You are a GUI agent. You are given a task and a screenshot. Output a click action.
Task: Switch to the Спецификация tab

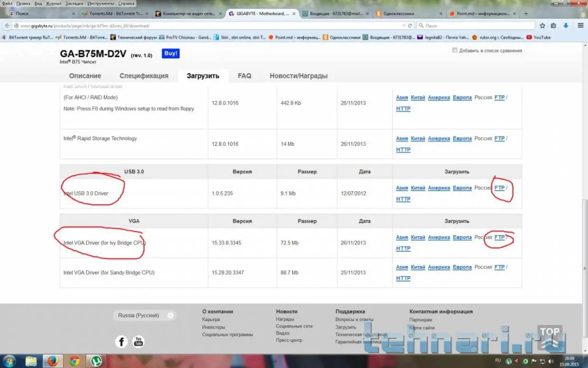pos(144,76)
